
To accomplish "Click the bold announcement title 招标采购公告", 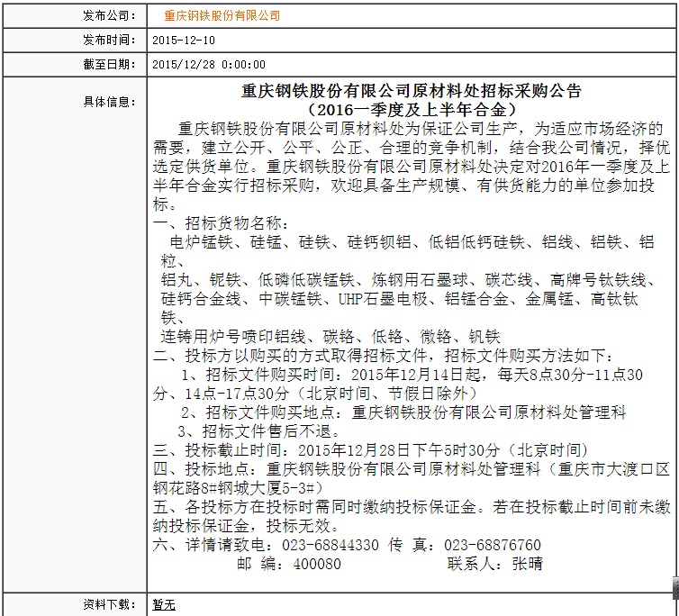I will tap(412, 91).
